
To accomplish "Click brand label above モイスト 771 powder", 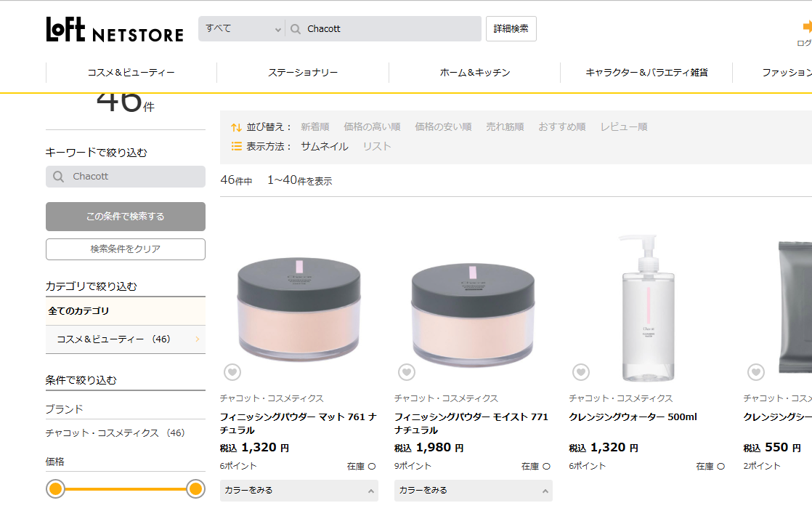I will (447, 398).
